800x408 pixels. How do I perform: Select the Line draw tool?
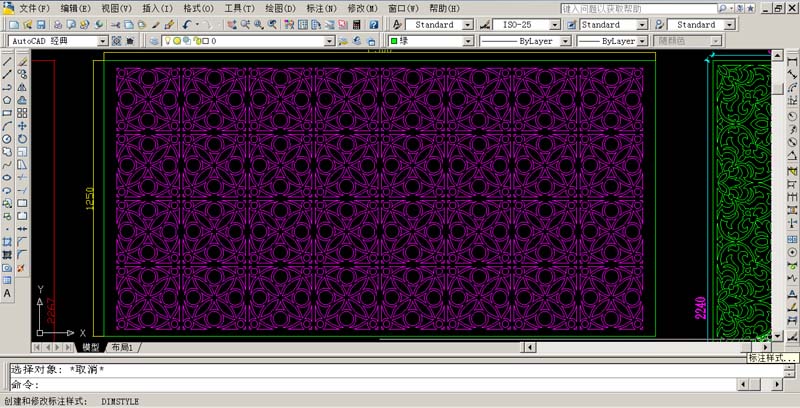click(x=7, y=61)
